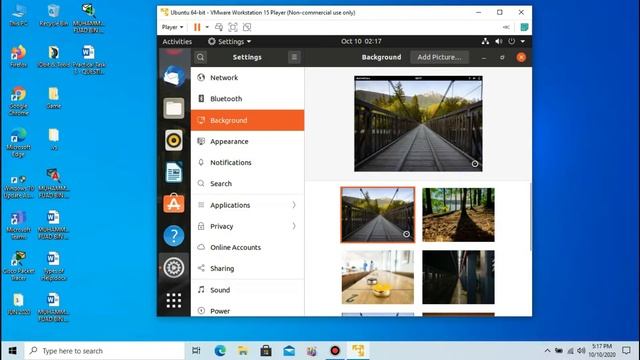Open Settings app menu in Ubuntu top bar

[x=229, y=41]
